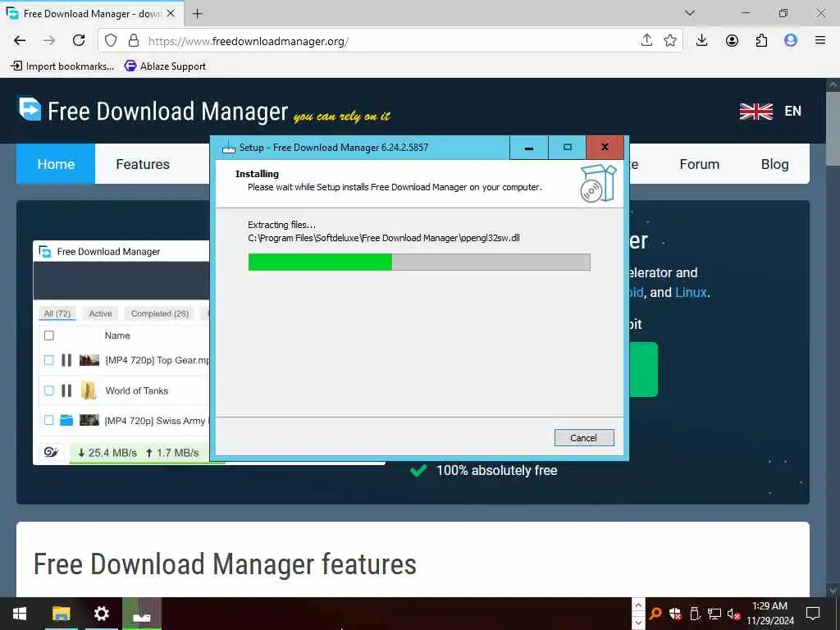840x630 pixels.
Task: Check the World of Tanks row checkbox
Action: click(48, 390)
